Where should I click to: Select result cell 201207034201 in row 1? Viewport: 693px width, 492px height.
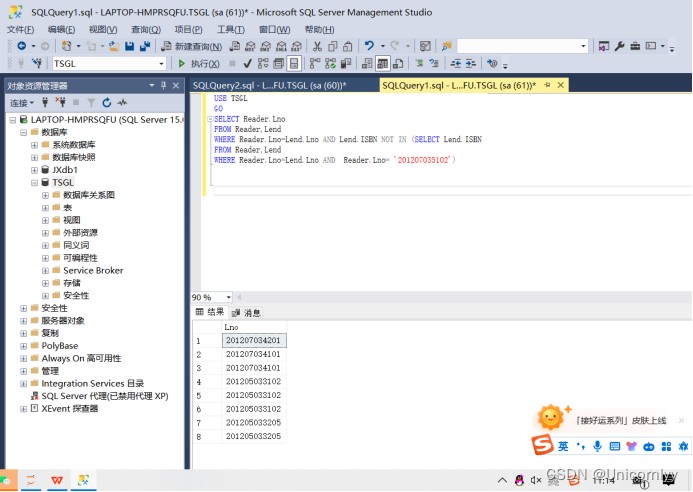[x=254, y=340]
